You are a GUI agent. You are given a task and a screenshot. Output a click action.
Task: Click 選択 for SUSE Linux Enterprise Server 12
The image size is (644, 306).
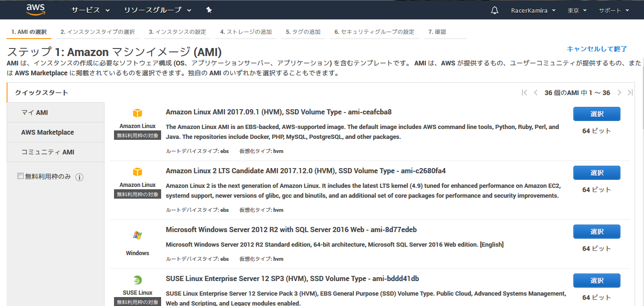coord(597,281)
